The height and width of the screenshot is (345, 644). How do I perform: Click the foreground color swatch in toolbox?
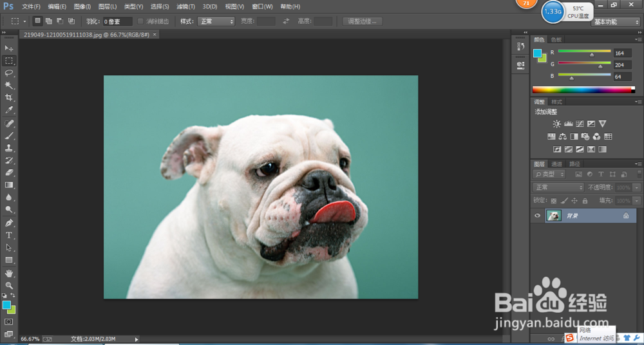6,304
